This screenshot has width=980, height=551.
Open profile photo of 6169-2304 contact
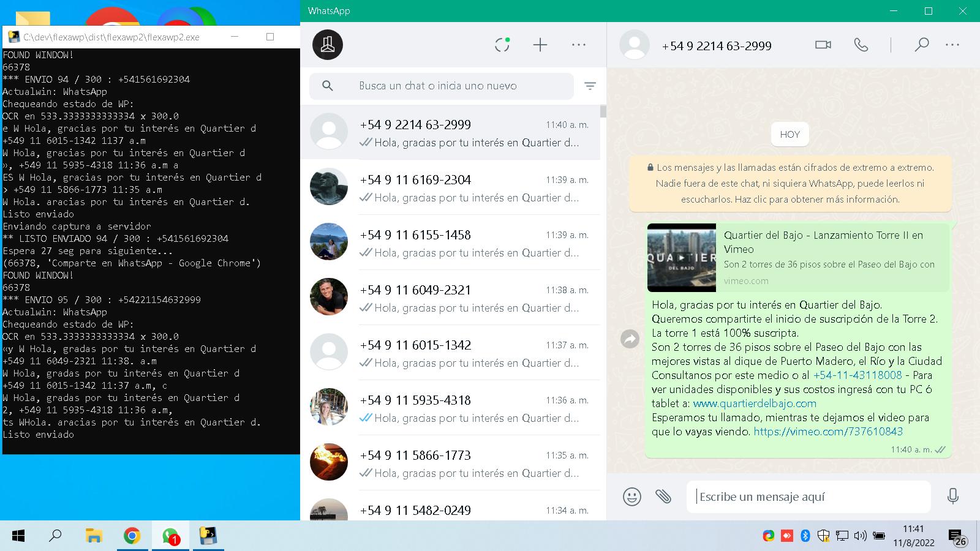329,187
